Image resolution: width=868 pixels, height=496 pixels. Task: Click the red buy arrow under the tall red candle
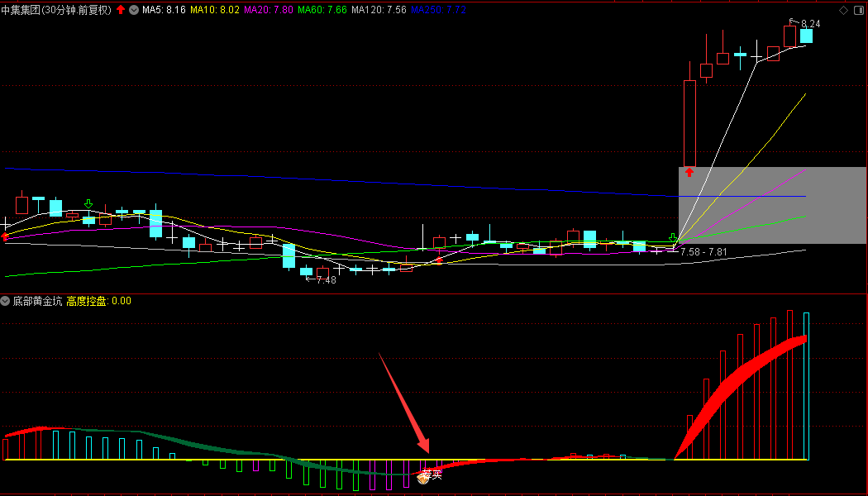[689, 172]
